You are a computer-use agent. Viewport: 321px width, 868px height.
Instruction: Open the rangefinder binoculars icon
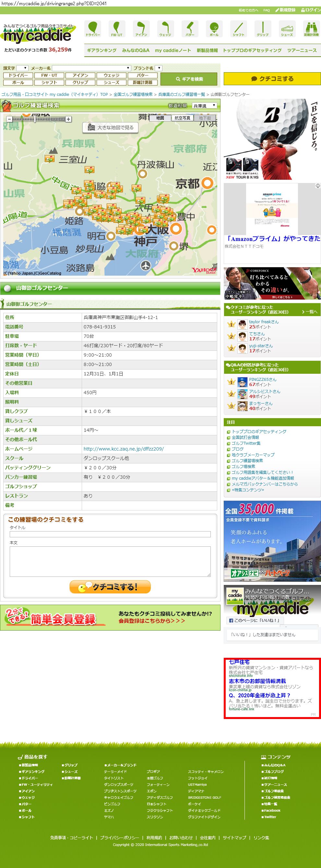point(311,29)
